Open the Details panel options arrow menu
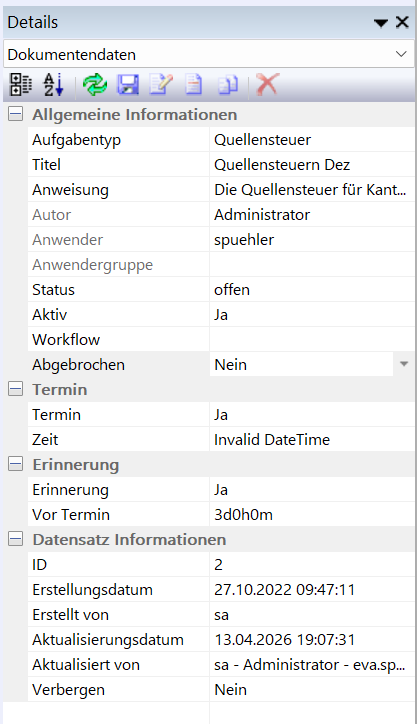 click(381, 23)
